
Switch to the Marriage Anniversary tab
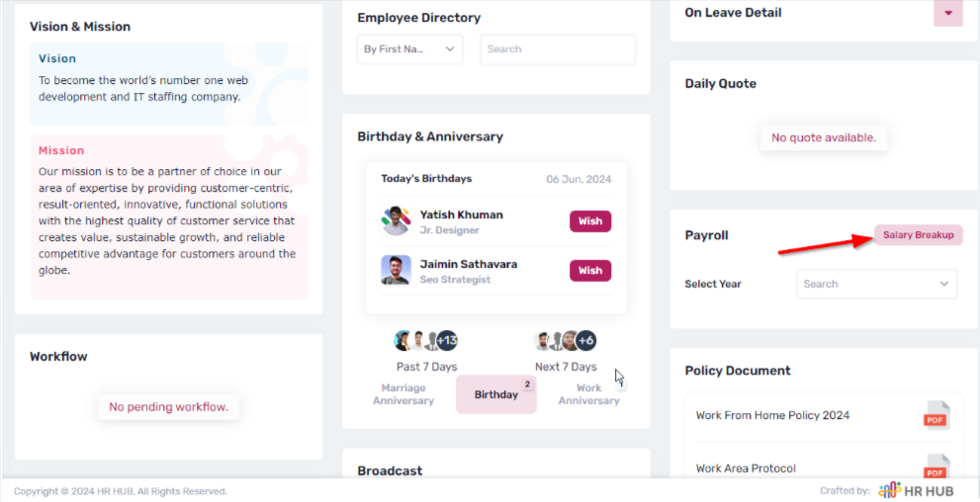point(403,394)
